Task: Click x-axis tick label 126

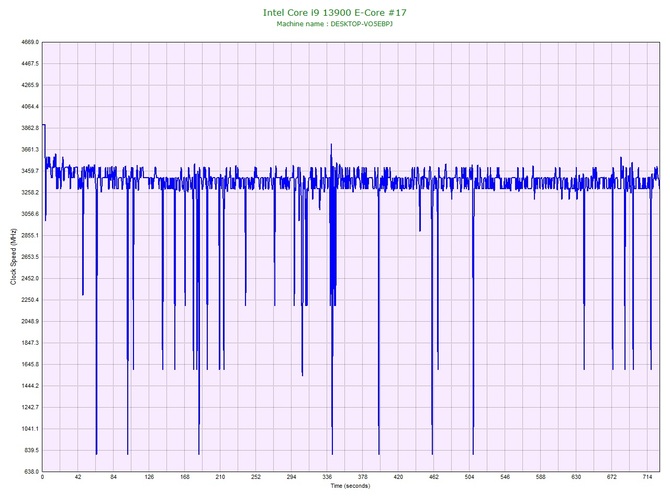Action: (149, 477)
